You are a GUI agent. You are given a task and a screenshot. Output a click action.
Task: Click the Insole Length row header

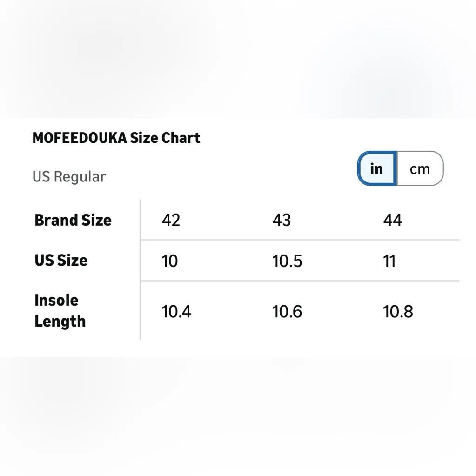[x=60, y=311]
